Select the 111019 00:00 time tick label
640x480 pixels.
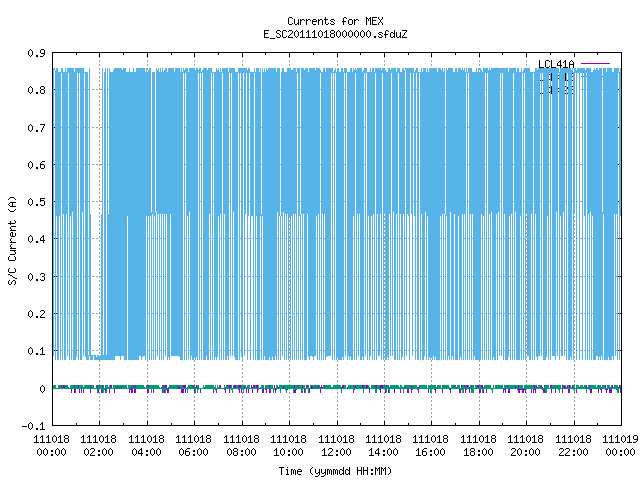click(620, 446)
